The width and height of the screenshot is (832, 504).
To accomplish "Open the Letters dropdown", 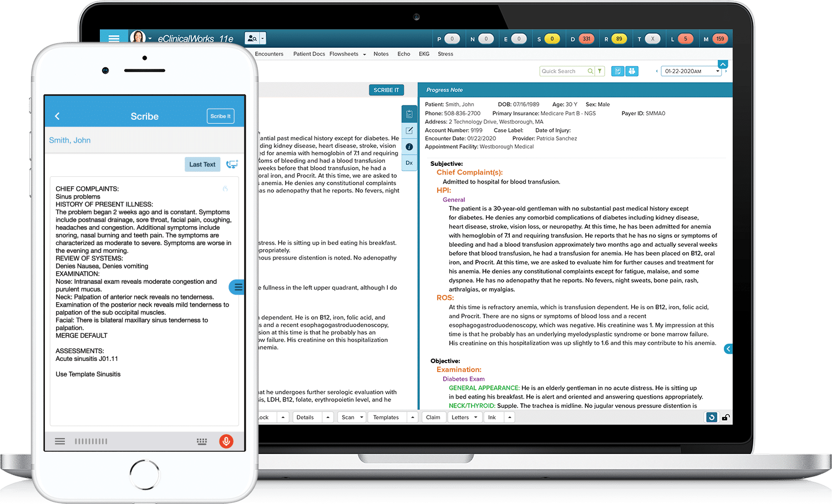I will click(465, 418).
